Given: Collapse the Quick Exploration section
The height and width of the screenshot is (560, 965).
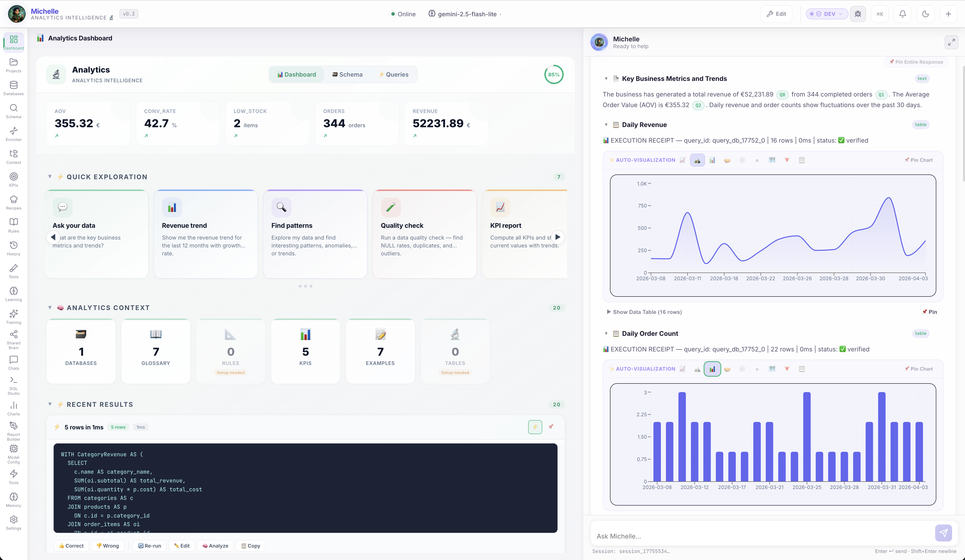Looking at the screenshot, I should 50,176.
